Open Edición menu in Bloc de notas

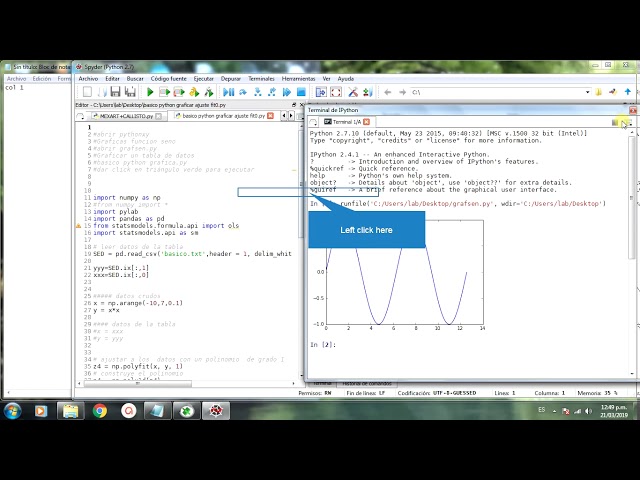(42, 78)
